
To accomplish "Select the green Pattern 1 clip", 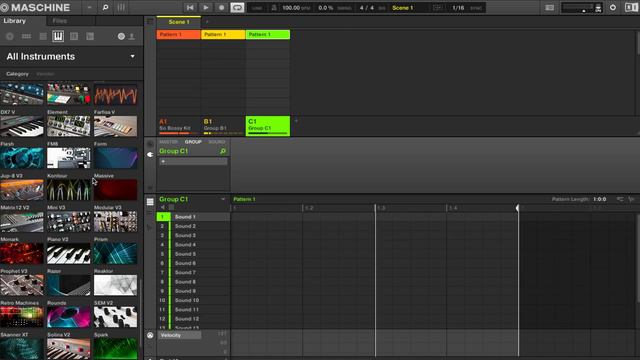I will [x=268, y=35].
